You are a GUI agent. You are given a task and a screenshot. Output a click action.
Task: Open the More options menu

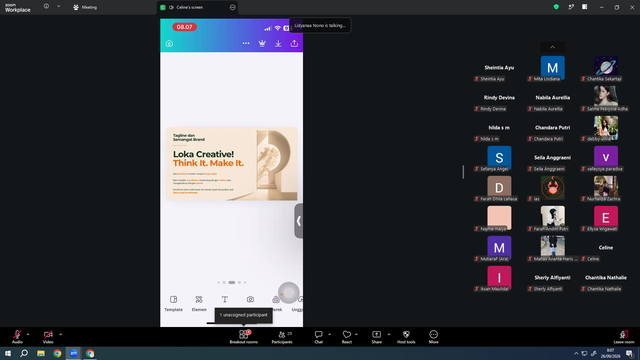433,337
